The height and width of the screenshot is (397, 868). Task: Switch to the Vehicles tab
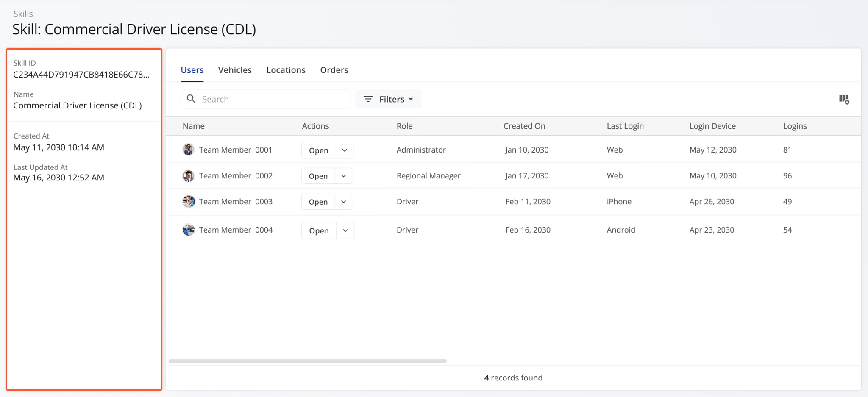click(x=235, y=70)
